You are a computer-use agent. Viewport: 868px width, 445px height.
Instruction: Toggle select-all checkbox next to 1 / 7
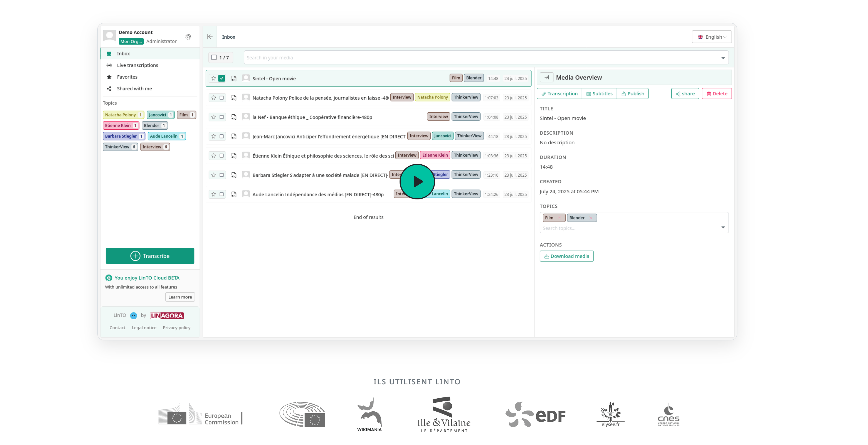point(214,57)
